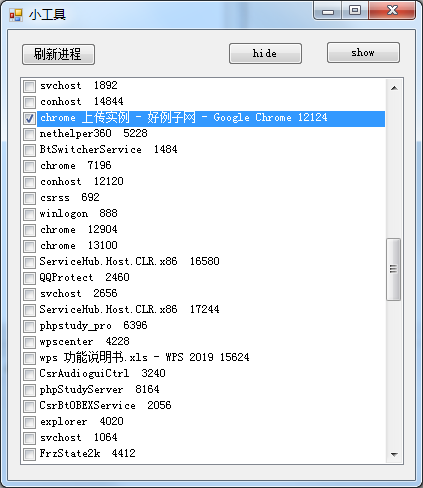Check the BtSwitcherService 1484 box
Image resolution: width=423 pixels, height=488 pixels.
click(x=29, y=150)
